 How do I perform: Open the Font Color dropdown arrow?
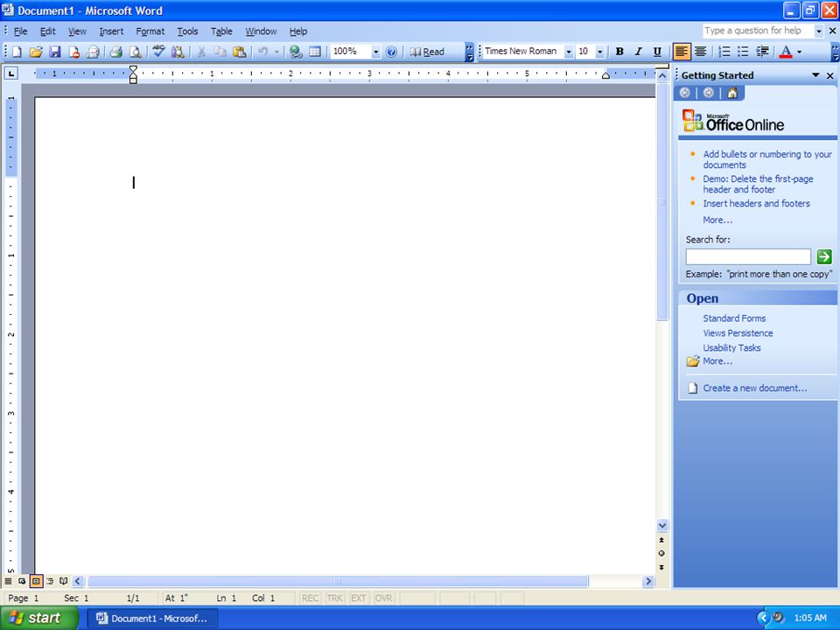point(799,52)
